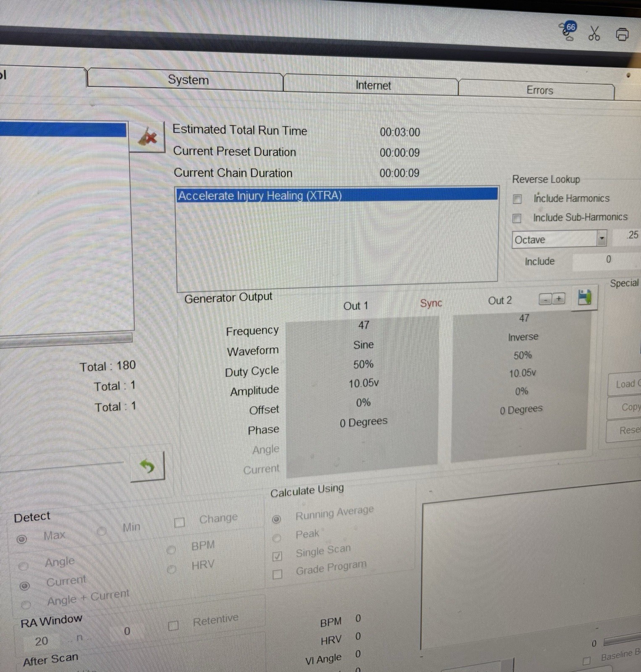Open the Octave dropdown list

(x=602, y=239)
